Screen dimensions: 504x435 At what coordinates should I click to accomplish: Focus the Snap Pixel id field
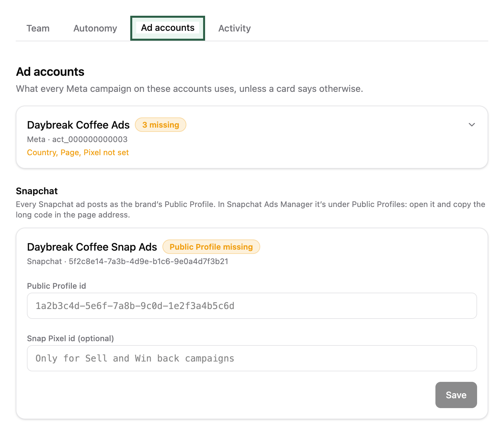tap(252, 358)
